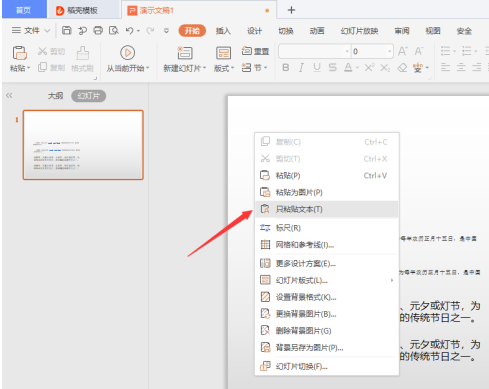Click the large Paste clipboard icon
The height and width of the screenshot is (389, 489).
click(19, 53)
